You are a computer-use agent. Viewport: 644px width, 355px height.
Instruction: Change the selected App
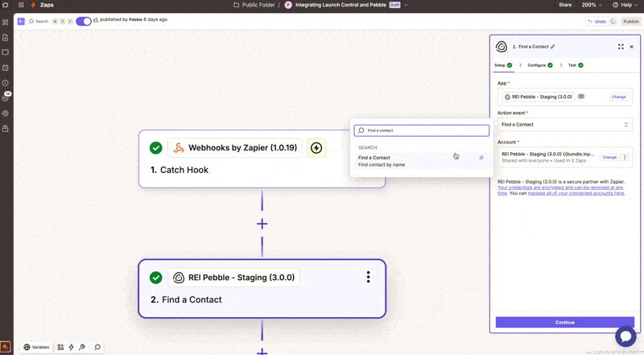618,97
